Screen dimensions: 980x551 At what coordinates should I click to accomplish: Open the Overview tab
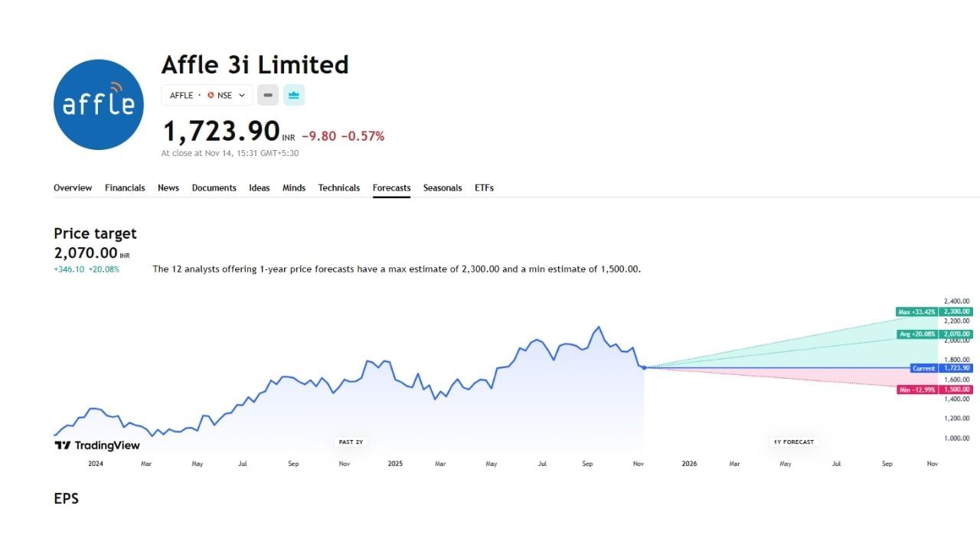(73, 187)
